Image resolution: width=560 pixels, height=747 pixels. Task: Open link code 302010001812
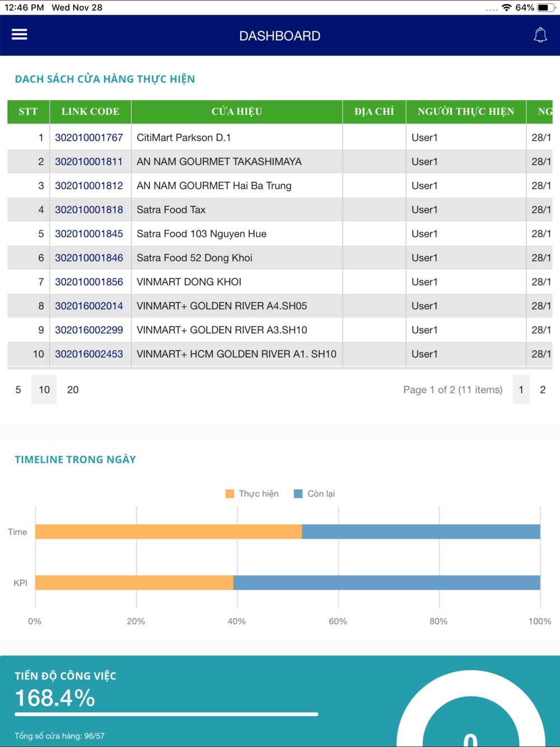(89, 186)
